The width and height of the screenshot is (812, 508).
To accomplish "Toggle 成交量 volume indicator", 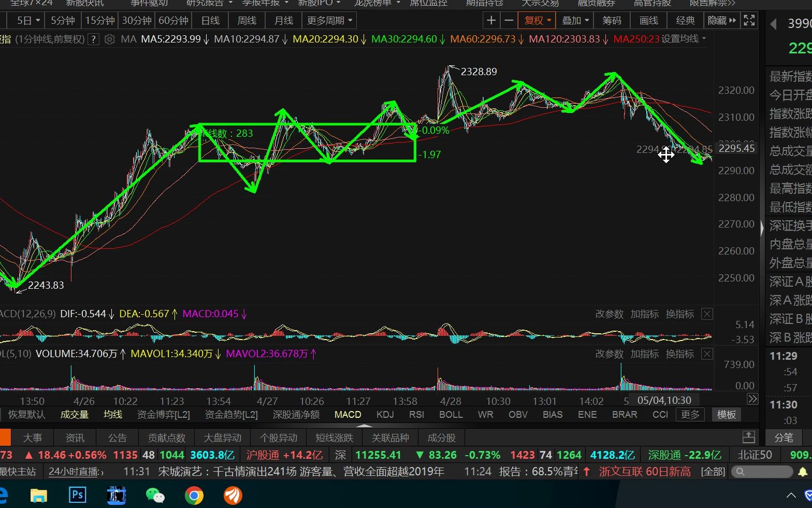I will 75,415.
